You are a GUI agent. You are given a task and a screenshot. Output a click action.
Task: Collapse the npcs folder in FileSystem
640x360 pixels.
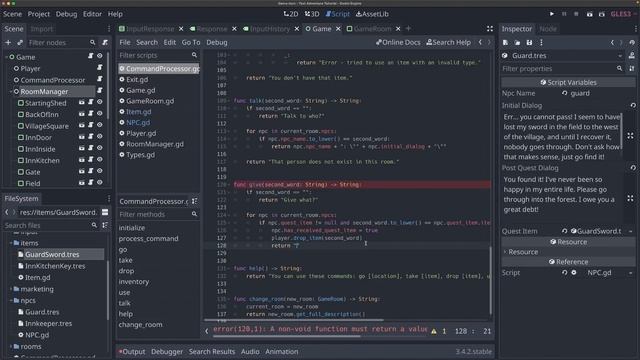tap(11, 300)
